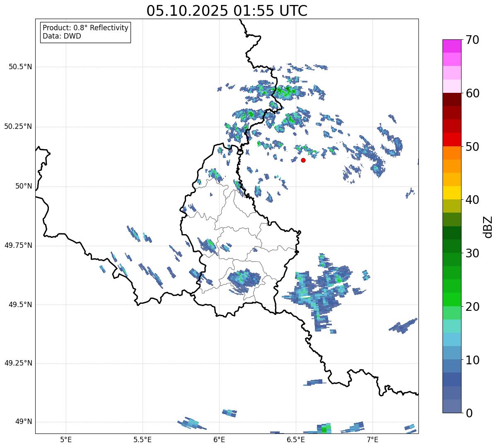The image size is (498, 448).
Task: Click the dBZ colorbar axis label
Action: tap(488, 226)
